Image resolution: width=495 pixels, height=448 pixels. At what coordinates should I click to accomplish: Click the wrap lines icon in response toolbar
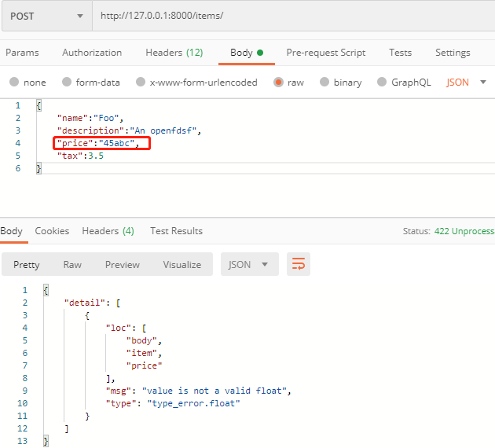[x=299, y=265]
